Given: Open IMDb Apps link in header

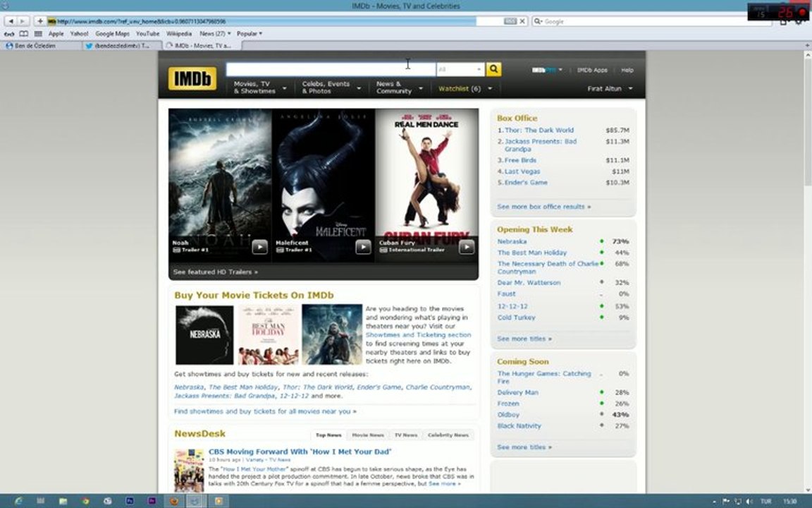Looking at the screenshot, I should tap(592, 70).
